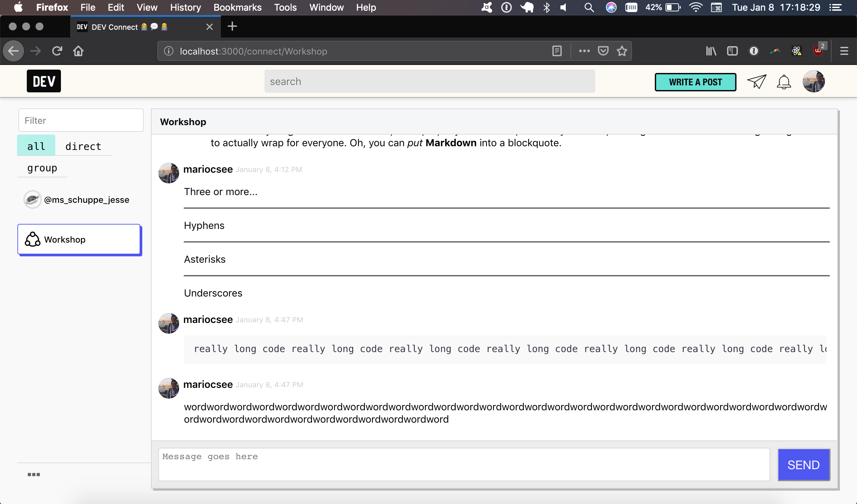This screenshot has height=504, width=857.
Task: Go to Firefox home page icon
Action: coord(78,51)
